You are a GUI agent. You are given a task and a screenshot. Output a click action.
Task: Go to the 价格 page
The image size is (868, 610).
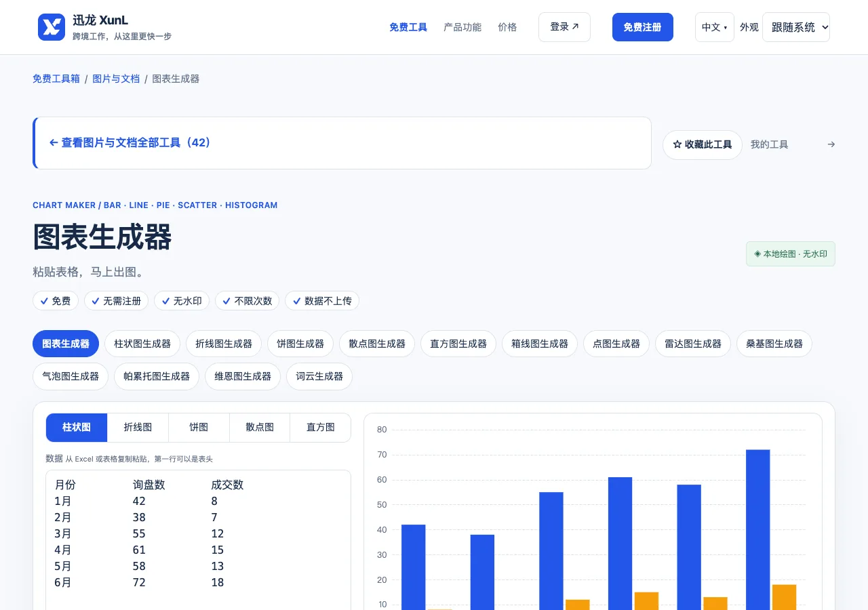(x=507, y=27)
